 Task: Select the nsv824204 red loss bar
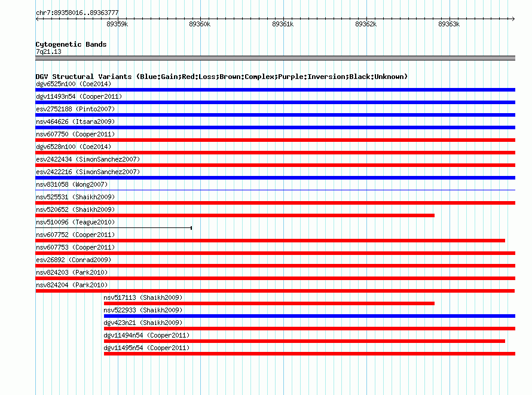[275, 291]
